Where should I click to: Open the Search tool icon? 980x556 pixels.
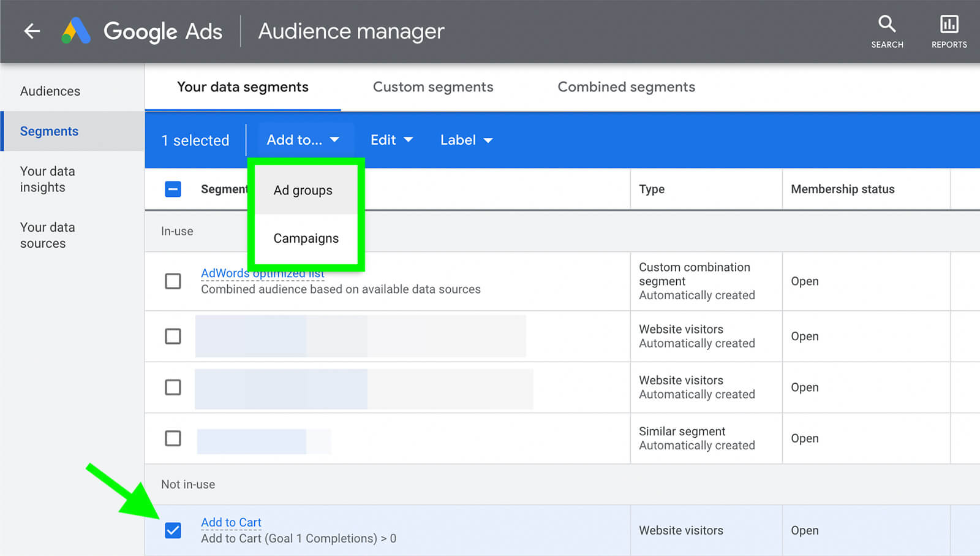coord(887,32)
